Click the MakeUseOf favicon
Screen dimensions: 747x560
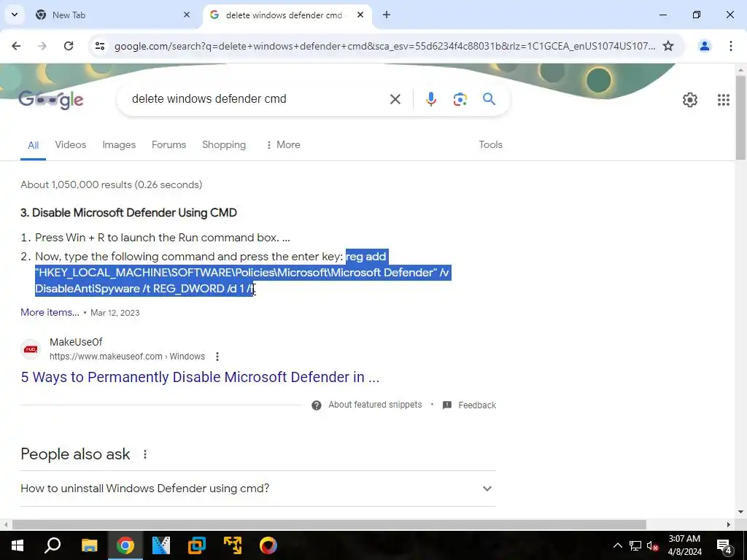point(31,349)
